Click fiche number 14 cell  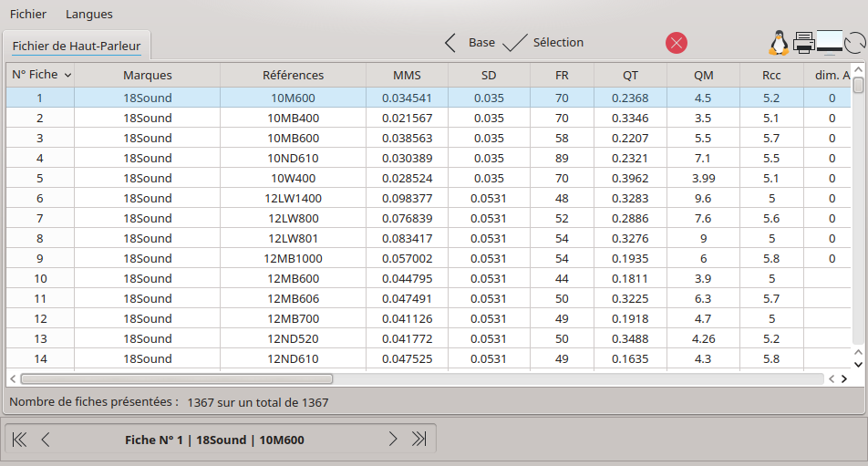point(40,358)
